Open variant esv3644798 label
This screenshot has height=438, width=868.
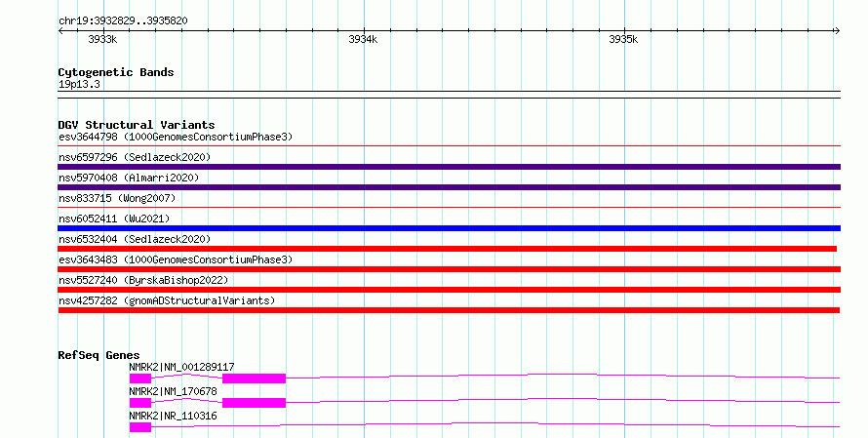tap(176, 137)
